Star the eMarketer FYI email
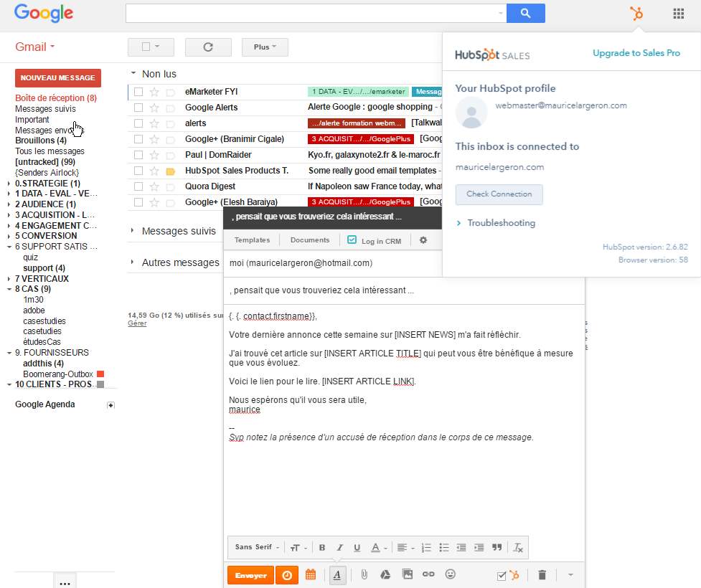This screenshot has height=588, width=701. pos(154,92)
